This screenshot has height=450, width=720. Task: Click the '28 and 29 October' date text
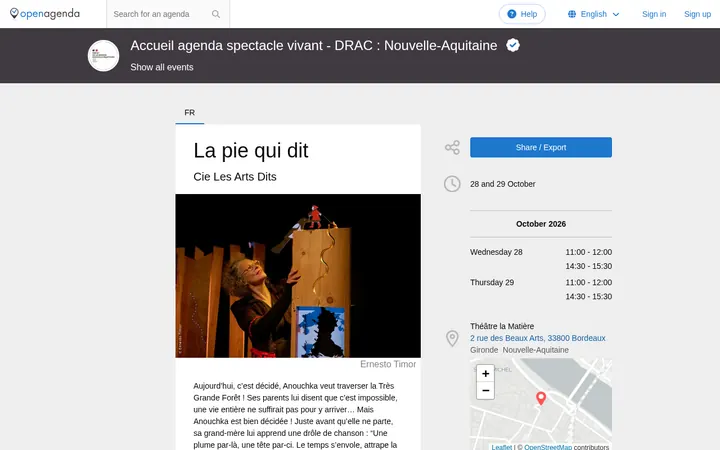coord(502,184)
